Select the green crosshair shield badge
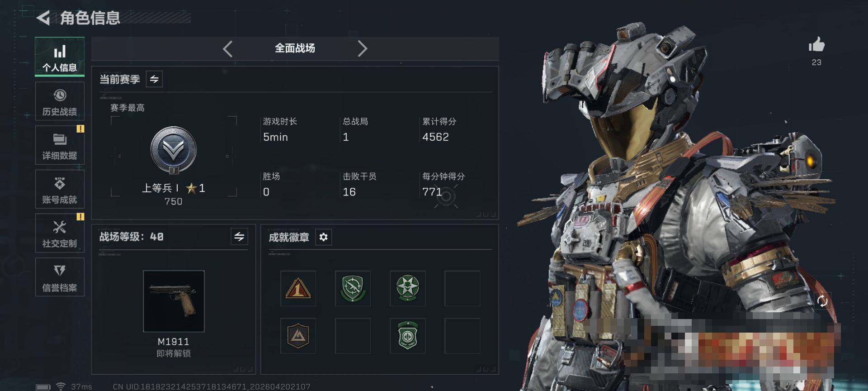868x391 pixels. click(353, 288)
